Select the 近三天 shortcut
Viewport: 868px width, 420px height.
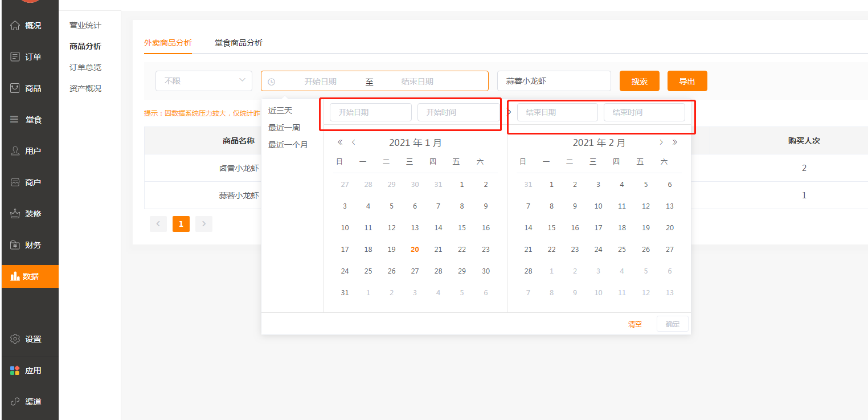point(280,111)
